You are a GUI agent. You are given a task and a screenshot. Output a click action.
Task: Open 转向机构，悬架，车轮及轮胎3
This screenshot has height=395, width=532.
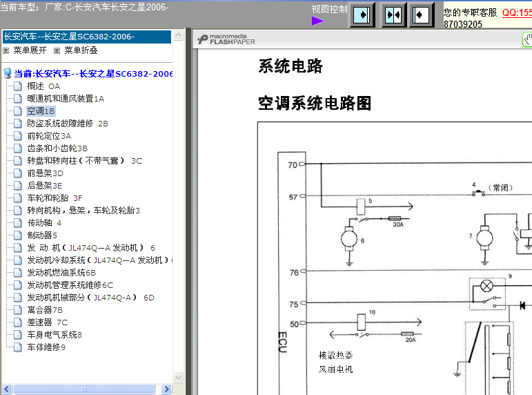tap(83, 211)
